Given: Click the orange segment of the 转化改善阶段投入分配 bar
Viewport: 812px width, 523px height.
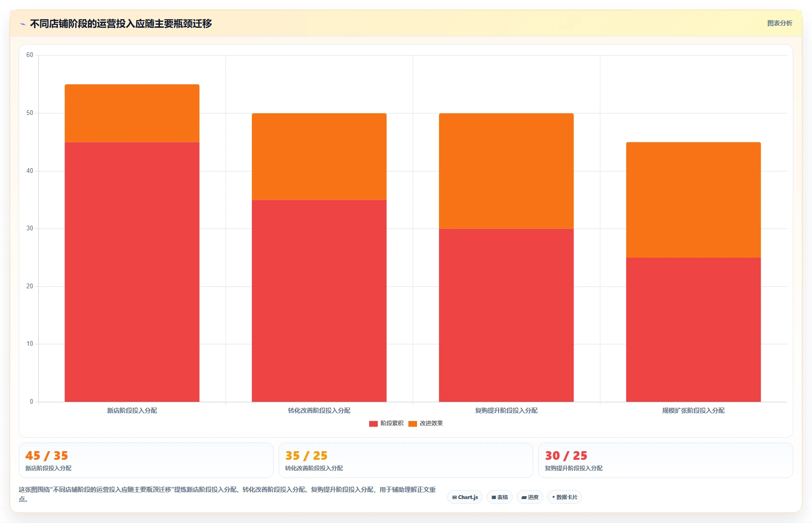Looking at the screenshot, I should tap(319, 157).
